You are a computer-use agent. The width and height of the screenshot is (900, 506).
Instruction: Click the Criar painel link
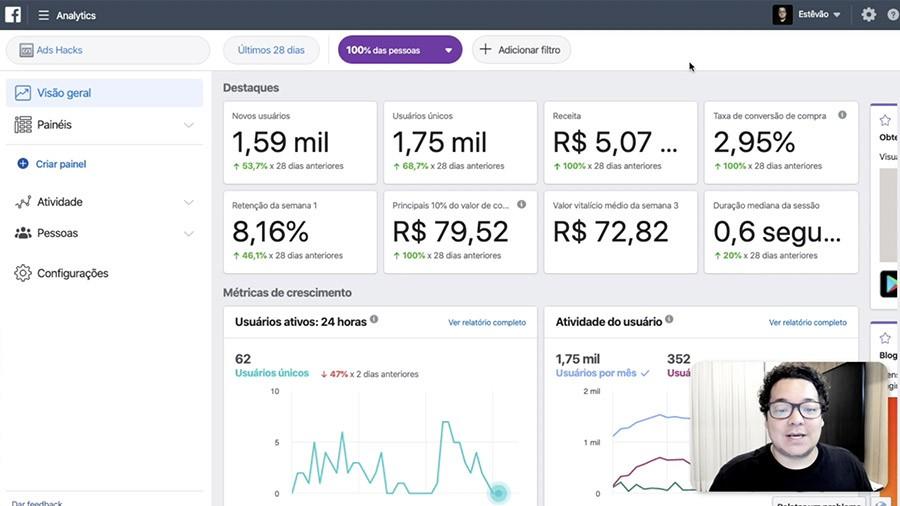(61, 164)
